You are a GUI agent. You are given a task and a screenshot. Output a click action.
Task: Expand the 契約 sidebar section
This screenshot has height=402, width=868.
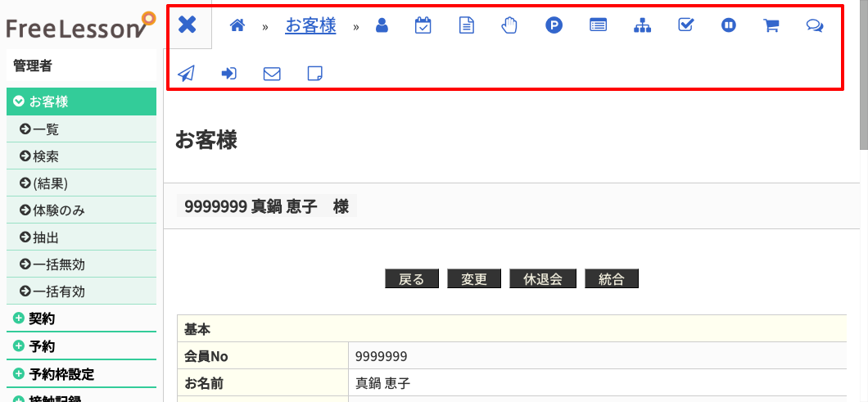[80, 318]
